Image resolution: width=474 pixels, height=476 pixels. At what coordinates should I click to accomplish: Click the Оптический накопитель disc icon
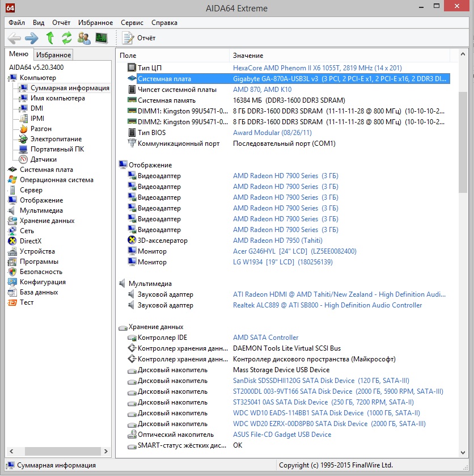(132, 435)
